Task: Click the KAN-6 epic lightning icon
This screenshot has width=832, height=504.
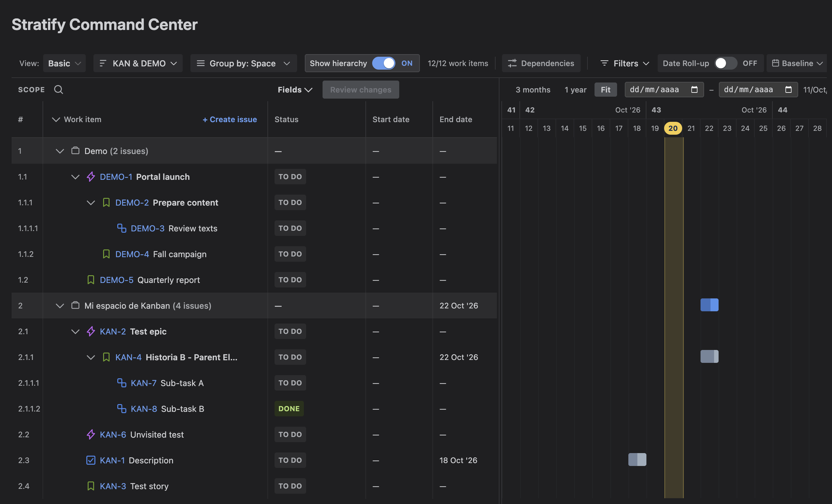Action: [91, 434]
